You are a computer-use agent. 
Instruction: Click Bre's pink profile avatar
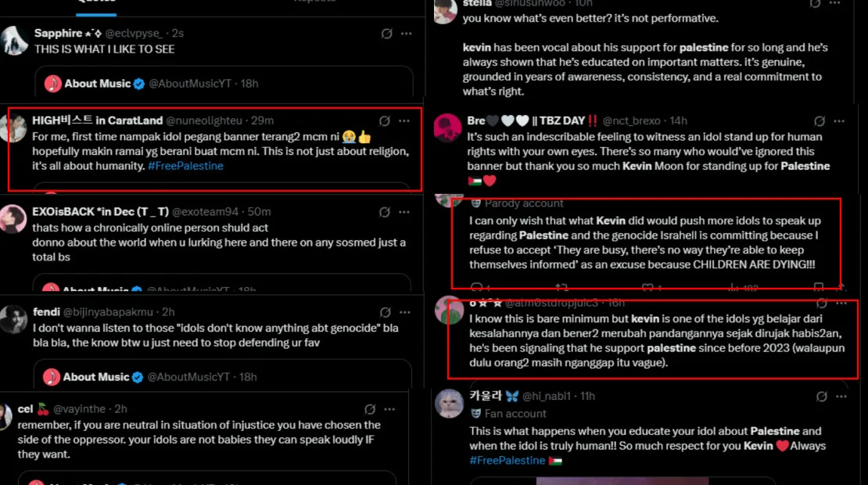point(447,128)
